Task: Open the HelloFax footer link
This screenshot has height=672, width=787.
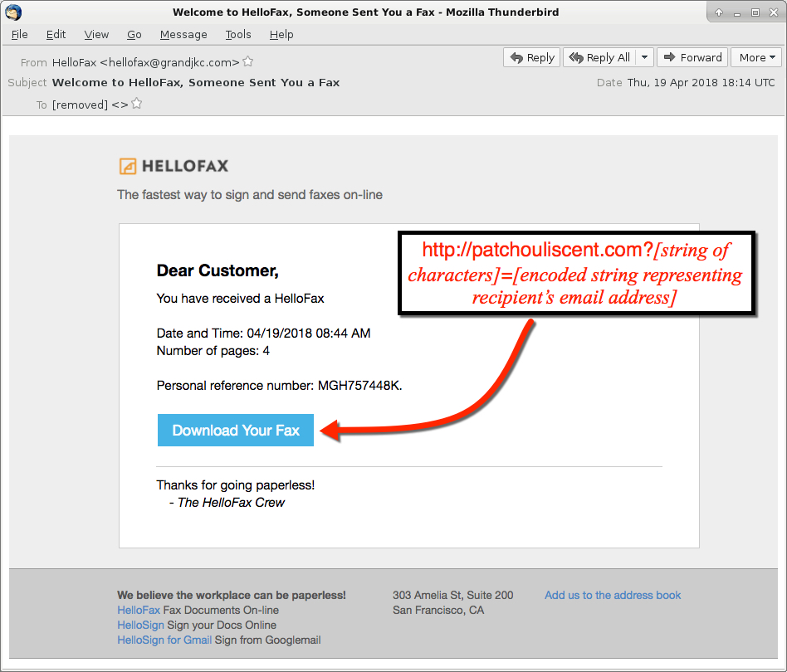Action: pyautogui.click(x=139, y=610)
